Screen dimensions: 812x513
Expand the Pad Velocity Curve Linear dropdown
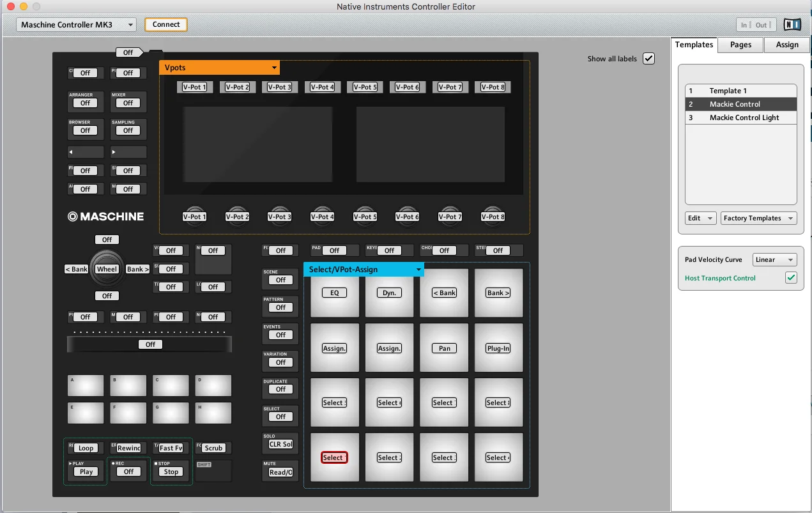click(774, 259)
